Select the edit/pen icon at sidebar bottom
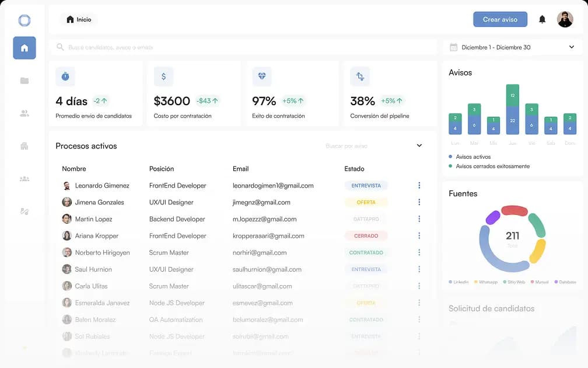The height and width of the screenshot is (368, 588). (24, 211)
